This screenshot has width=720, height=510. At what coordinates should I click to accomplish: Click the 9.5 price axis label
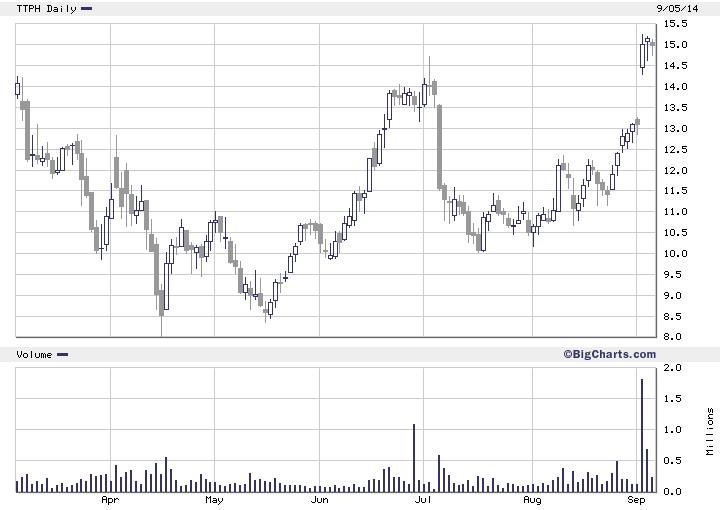[x=675, y=275]
